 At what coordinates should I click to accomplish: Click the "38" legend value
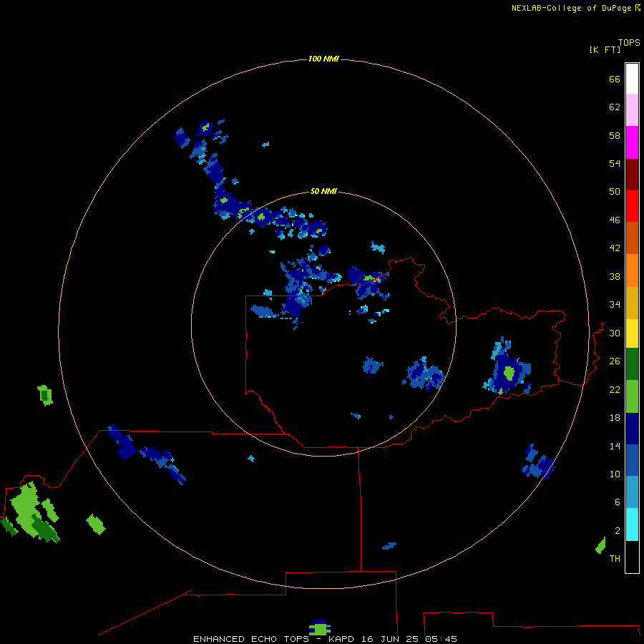[x=615, y=277]
